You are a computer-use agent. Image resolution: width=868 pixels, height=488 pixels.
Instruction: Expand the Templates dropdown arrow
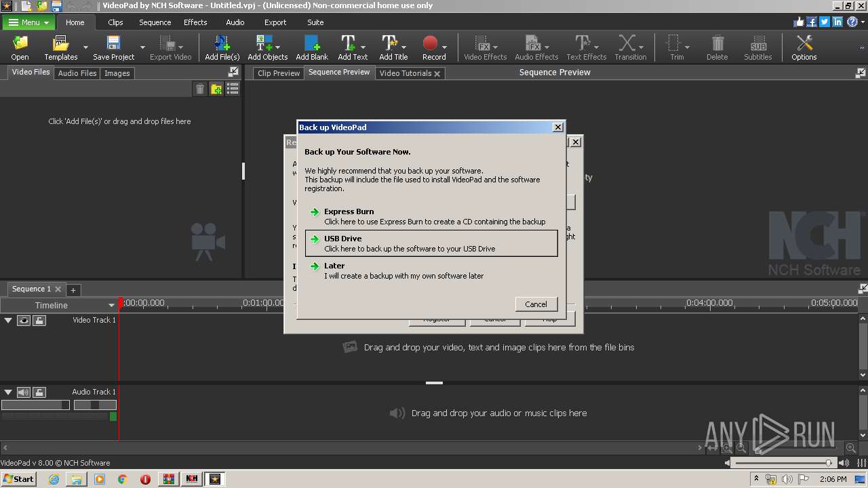[x=85, y=47]
